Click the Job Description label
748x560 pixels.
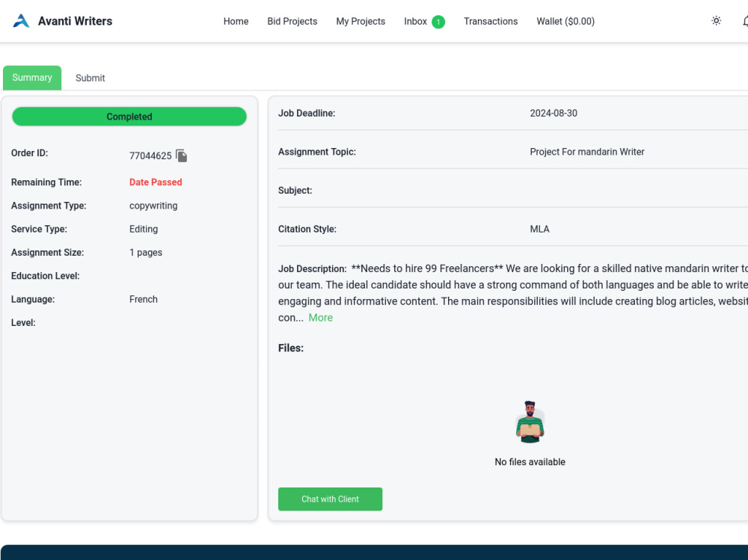[312, 268]
